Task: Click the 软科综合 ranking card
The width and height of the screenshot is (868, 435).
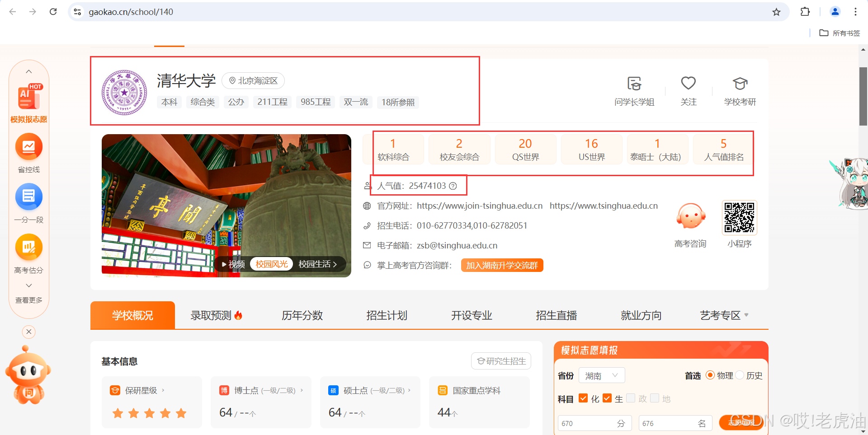Action: 393,149
